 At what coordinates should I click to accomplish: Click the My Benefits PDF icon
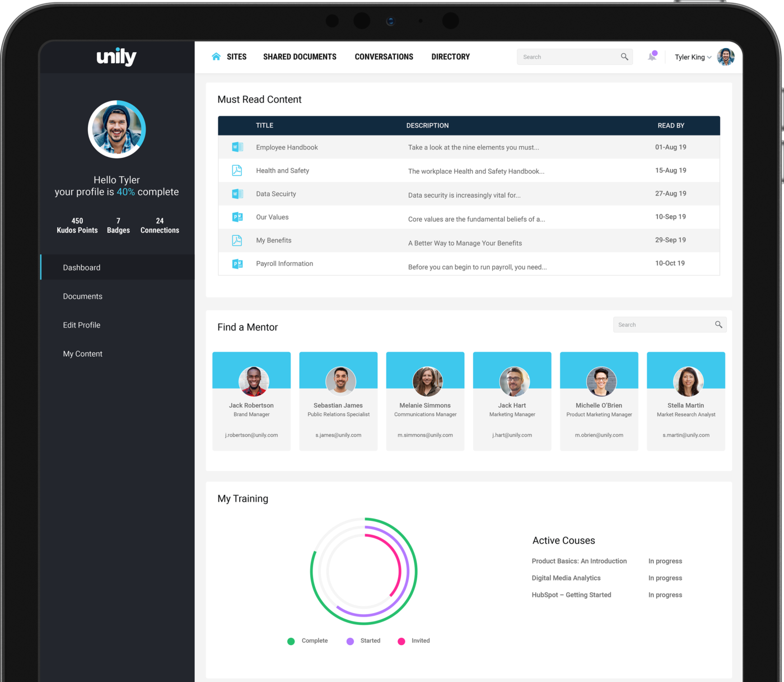(237, 241)
